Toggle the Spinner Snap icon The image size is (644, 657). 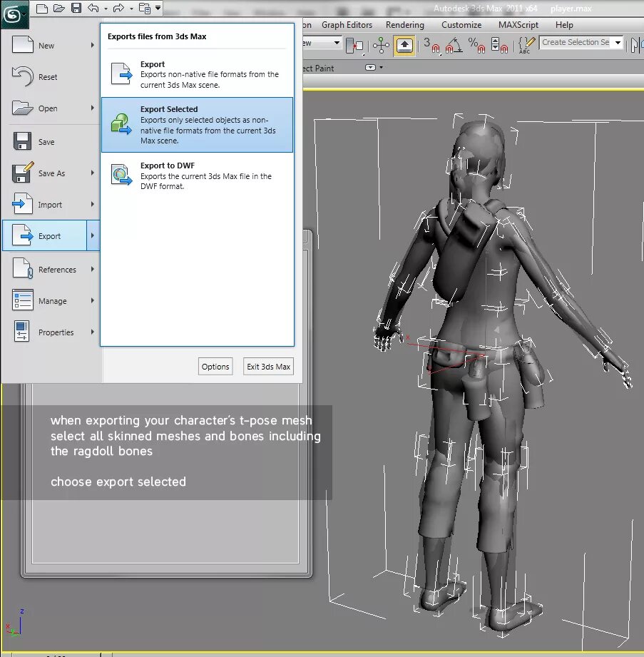pyautogui.click(x=499, y=45)
